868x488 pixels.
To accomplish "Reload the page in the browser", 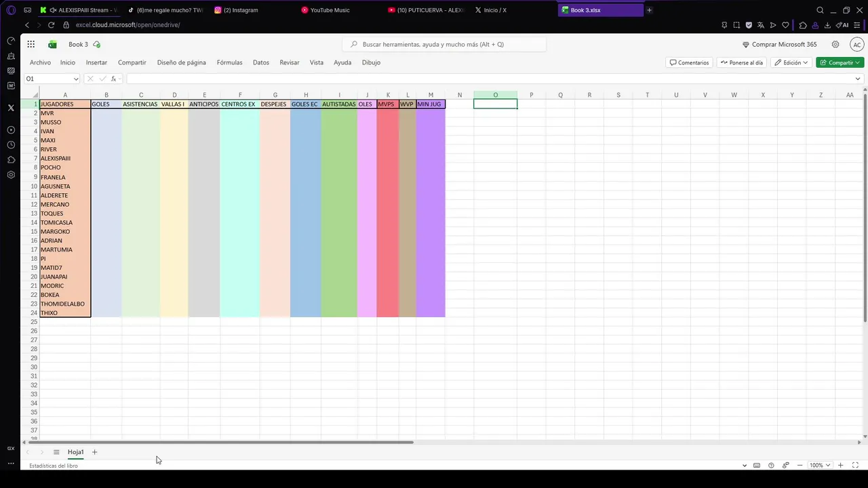I will point(51,25).
